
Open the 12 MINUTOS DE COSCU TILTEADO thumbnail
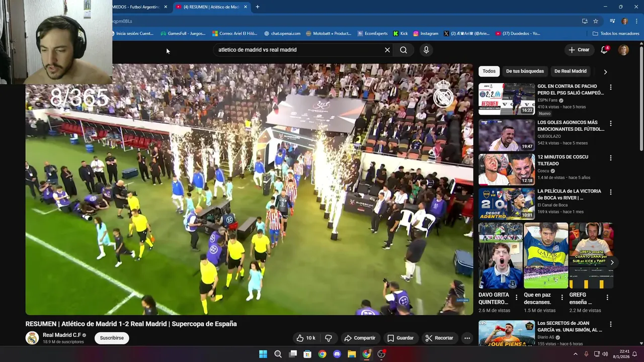[506, 169]
